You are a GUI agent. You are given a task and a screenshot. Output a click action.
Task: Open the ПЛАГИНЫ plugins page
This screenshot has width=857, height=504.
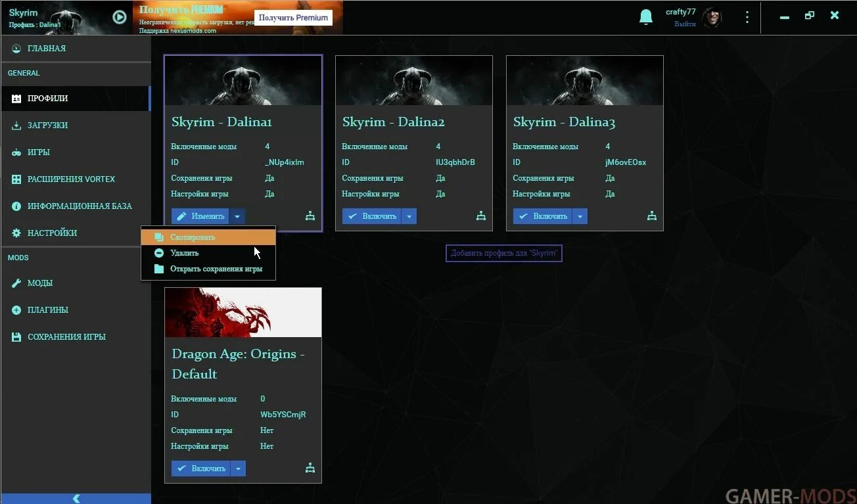tap(76, 310)
